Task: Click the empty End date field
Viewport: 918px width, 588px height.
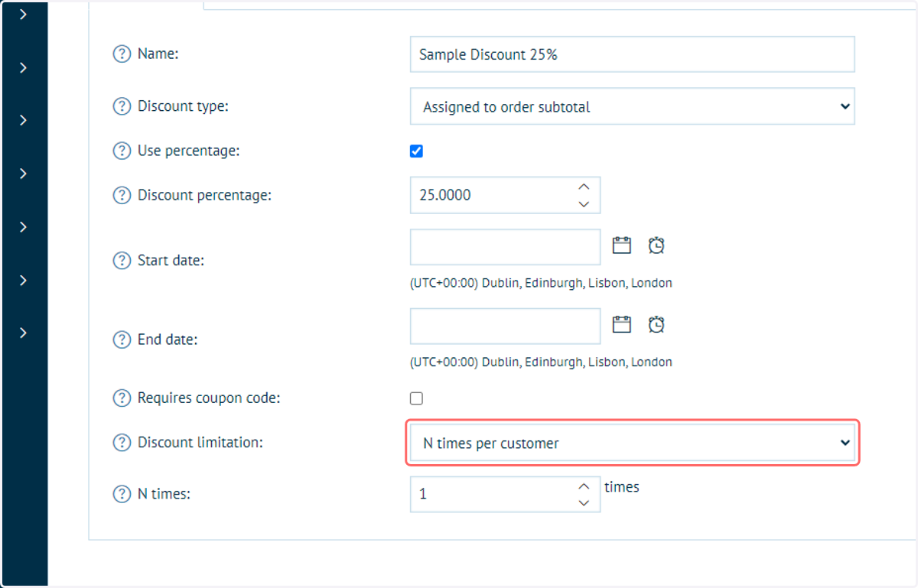Action: 505,326
